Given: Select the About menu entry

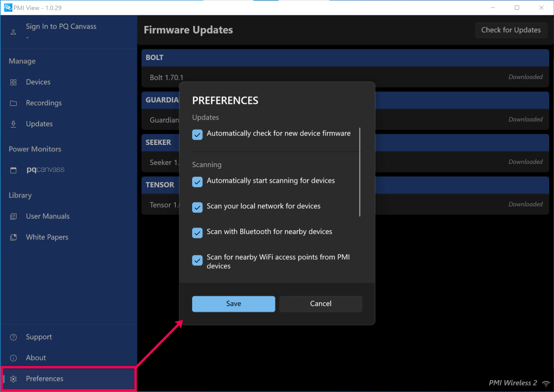Looking at the screenshot, I should pos(36,357).
